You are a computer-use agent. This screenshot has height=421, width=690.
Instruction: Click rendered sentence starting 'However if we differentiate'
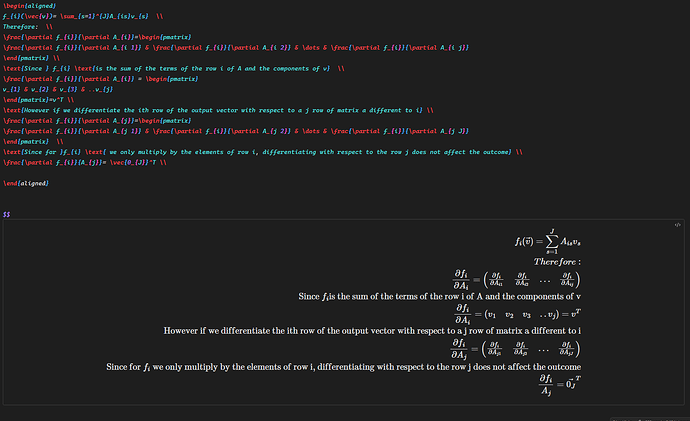[x=372, y=330]
